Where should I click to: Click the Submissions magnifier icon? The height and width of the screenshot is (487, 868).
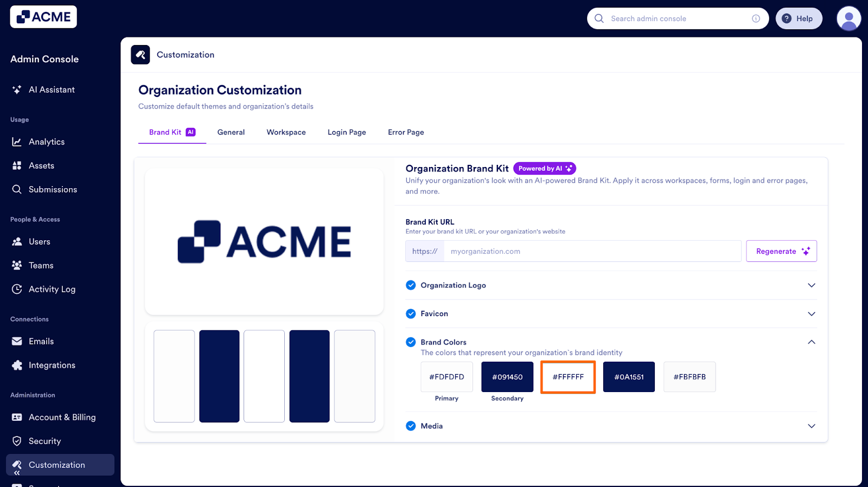[x=17, y=189]
